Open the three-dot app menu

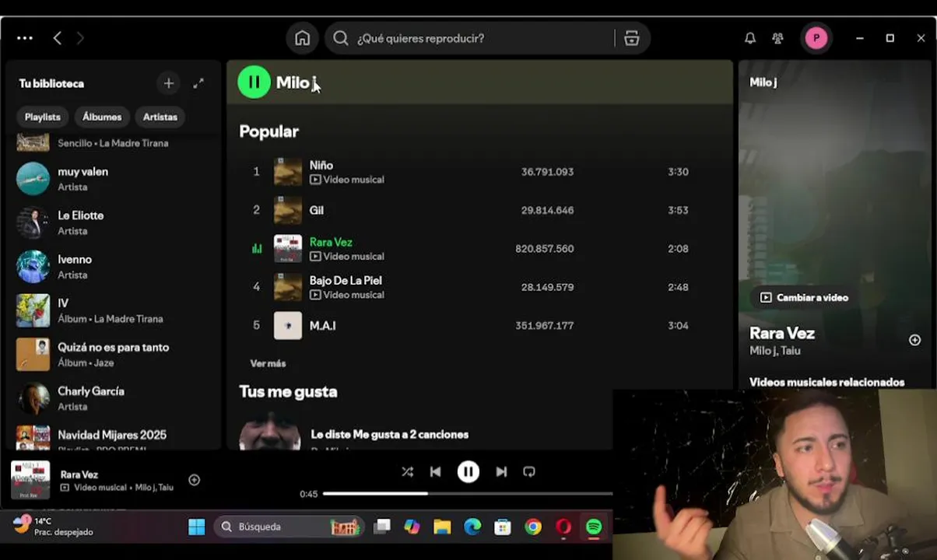point(25,38)
